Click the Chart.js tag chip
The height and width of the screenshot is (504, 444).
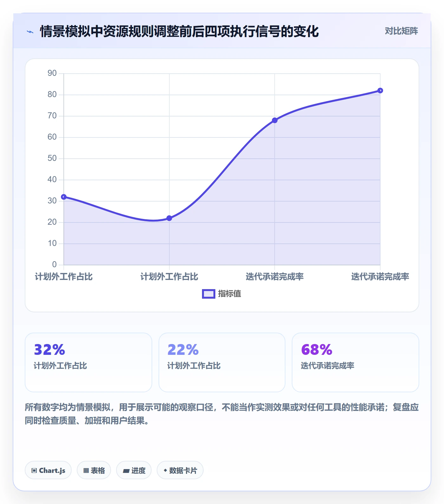[48, 470]
